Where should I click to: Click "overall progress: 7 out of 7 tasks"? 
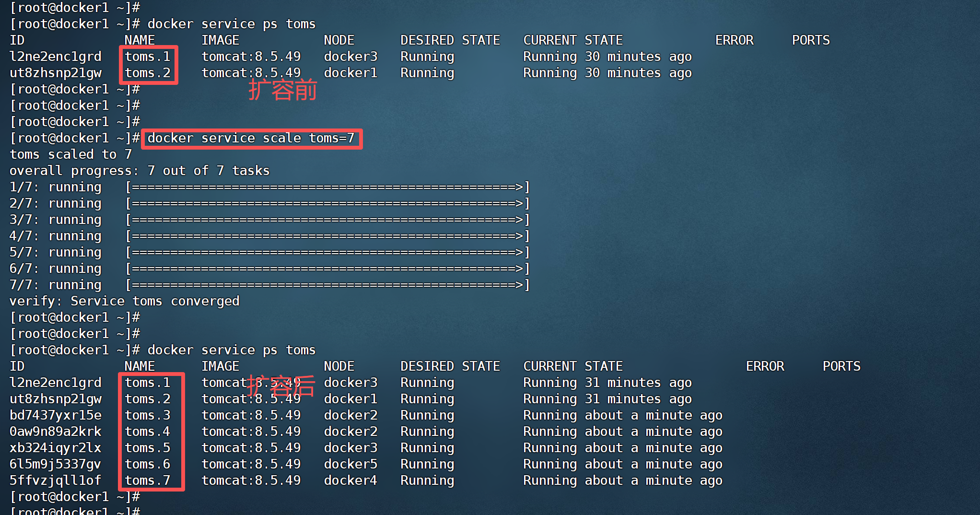[x=140, y=171]
